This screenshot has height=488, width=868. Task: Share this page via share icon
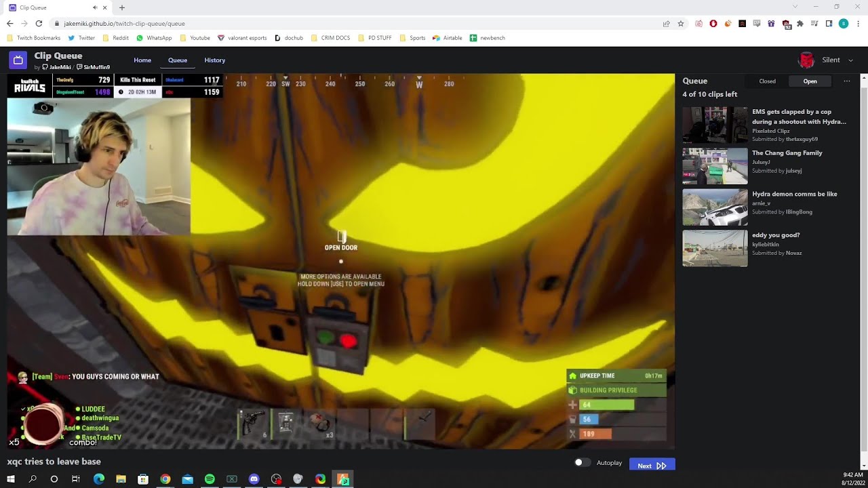(x=667, y=24)
